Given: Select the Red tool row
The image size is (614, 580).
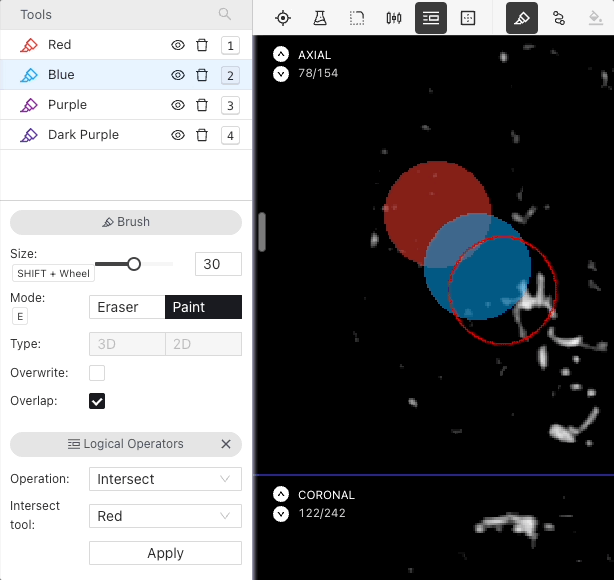Looking at the screenshot, I should (126, 45).
